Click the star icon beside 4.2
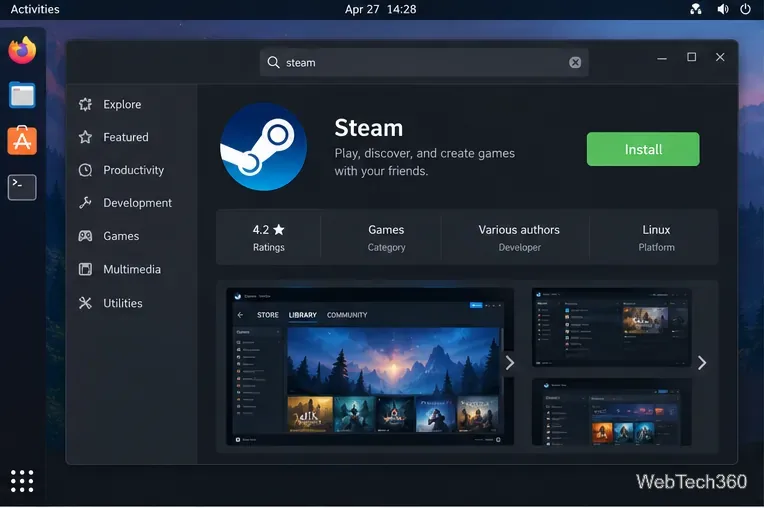This screenshot has width=764, height=508. coord(279,229)
